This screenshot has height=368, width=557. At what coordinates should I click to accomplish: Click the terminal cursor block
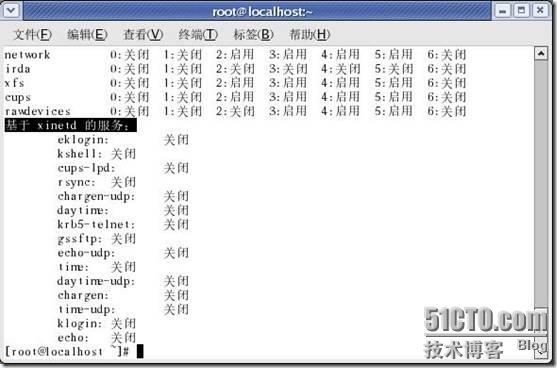pos(140,352)
